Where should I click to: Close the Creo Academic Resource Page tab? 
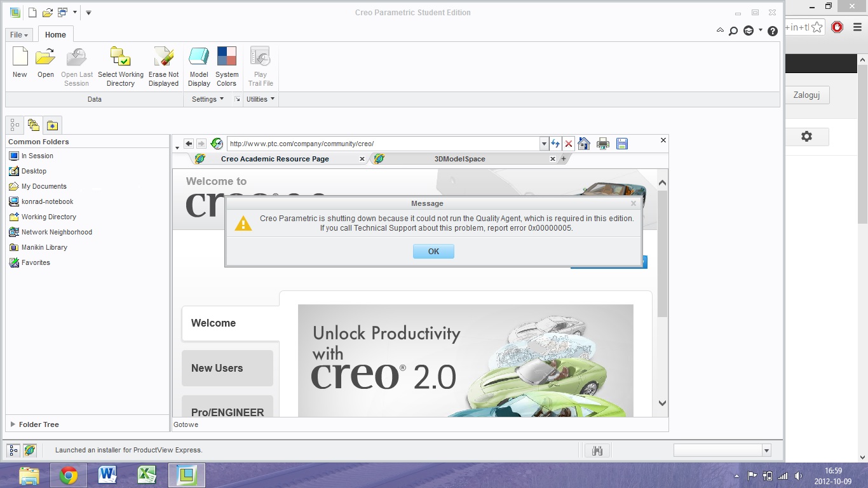pos(362,159)
